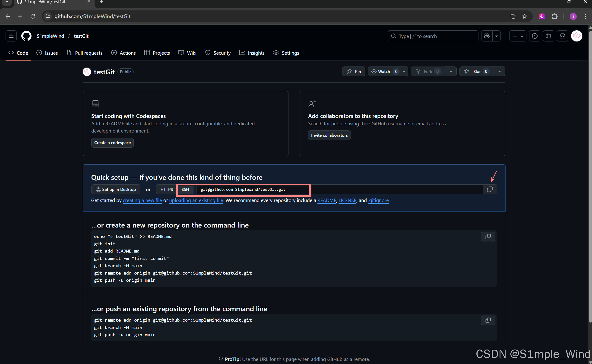Click the SSH clone URL text field

point(339,189)
